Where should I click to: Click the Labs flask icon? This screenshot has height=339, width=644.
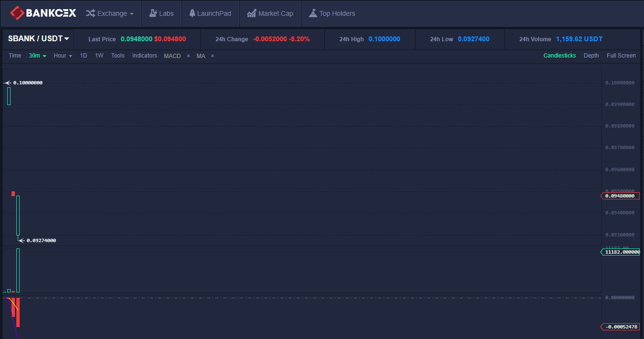coord(153,13)
